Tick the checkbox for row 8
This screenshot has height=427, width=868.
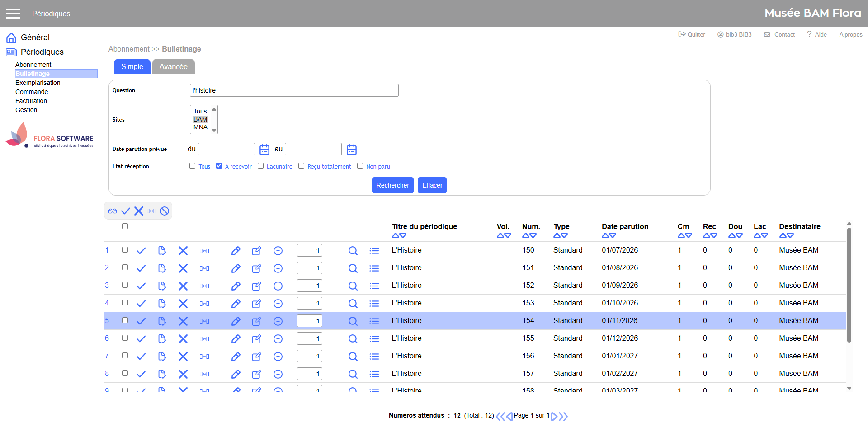click(125, 373)
